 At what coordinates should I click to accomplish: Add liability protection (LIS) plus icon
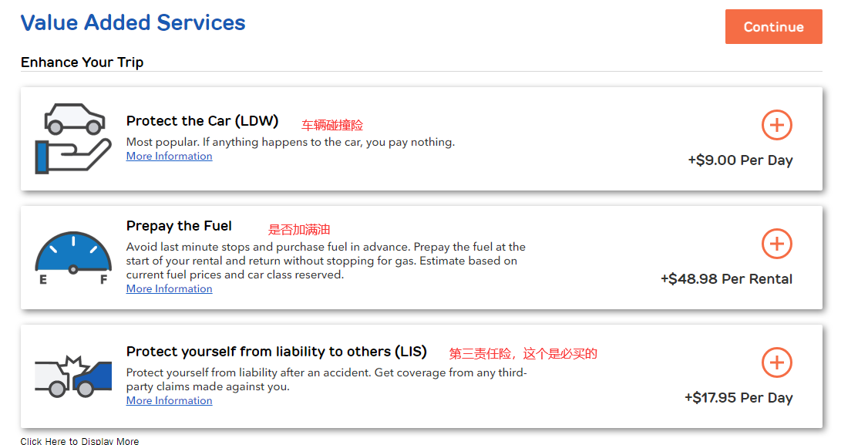pos(776,362)
